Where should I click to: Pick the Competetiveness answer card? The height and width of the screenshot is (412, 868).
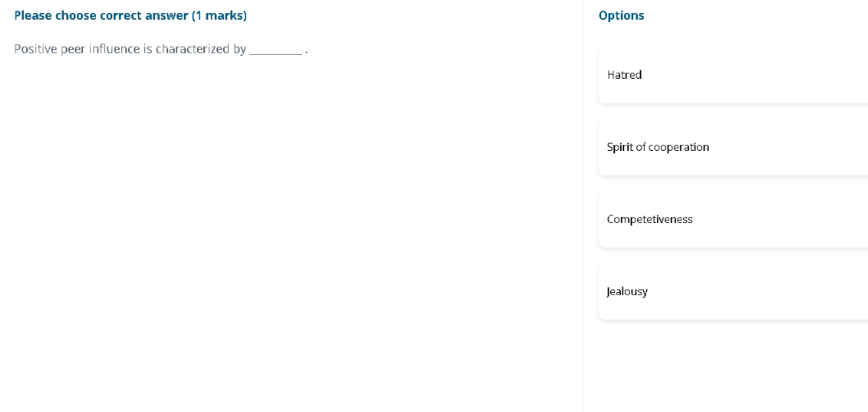click(733, 219)
